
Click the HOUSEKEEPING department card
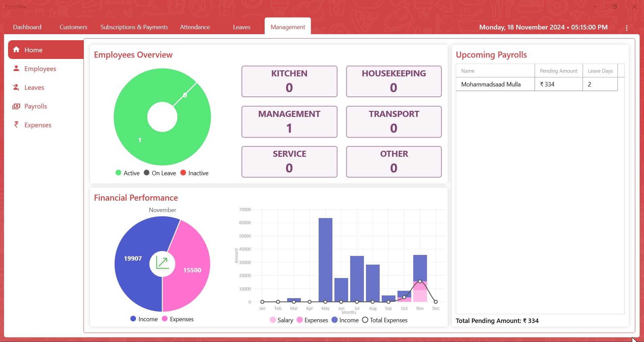pos(394,81)
